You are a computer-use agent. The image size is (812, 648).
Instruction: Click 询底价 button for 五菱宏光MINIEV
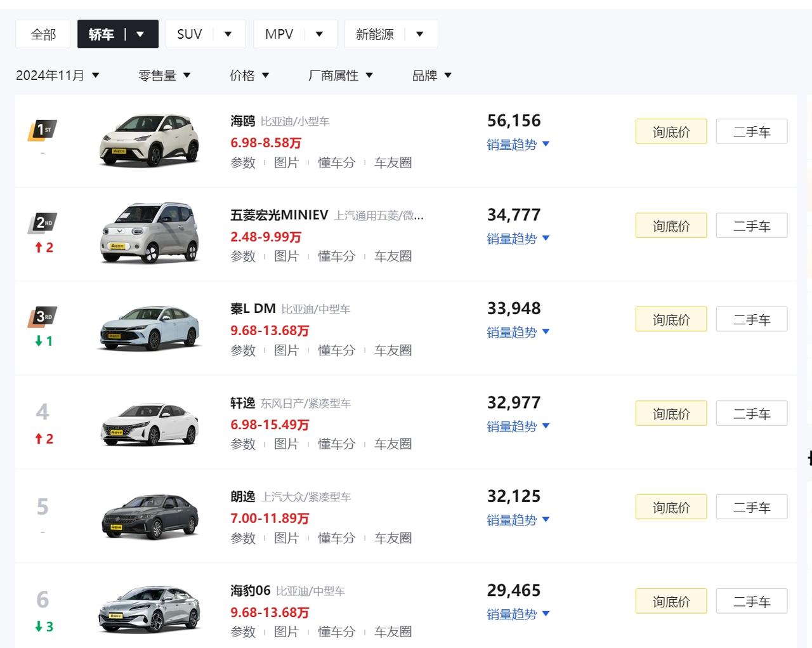click(x=671, y=225)
